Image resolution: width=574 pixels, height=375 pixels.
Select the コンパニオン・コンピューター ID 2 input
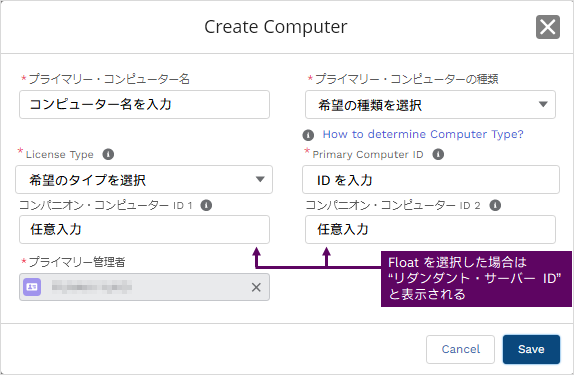pyautogui.click(x=430, y=230)
